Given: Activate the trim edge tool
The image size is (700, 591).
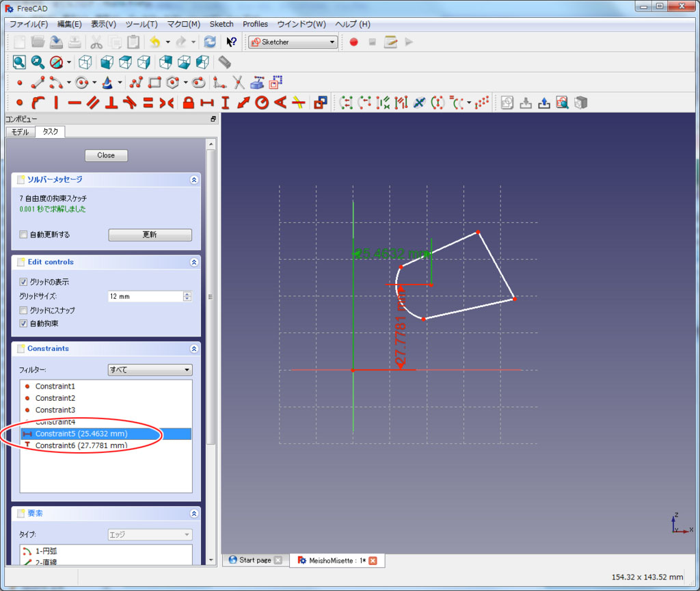Looking at the screenshot, I should (x=239, y=83).
